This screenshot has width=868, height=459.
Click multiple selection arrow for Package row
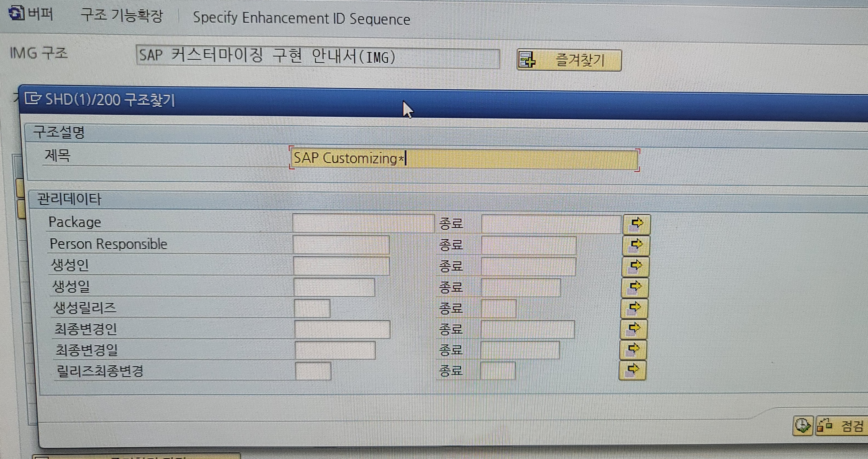point(637,224)
